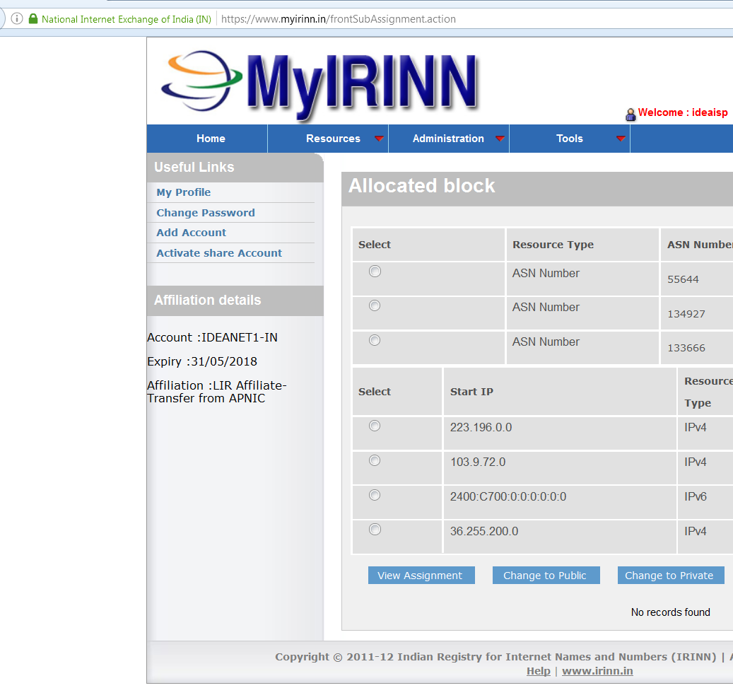The height and width of the screenshot is (700, 733).
Task: Click the Activate share Account link
Action: 218,252
